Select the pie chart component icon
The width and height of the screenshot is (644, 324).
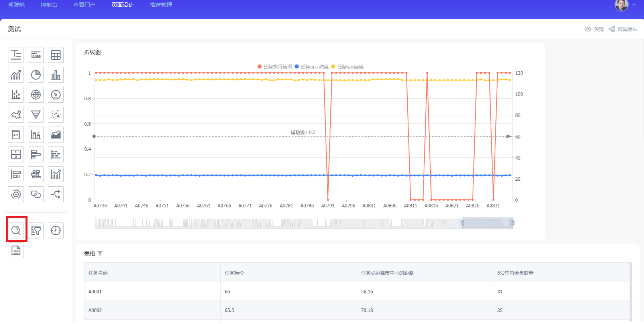36,75
